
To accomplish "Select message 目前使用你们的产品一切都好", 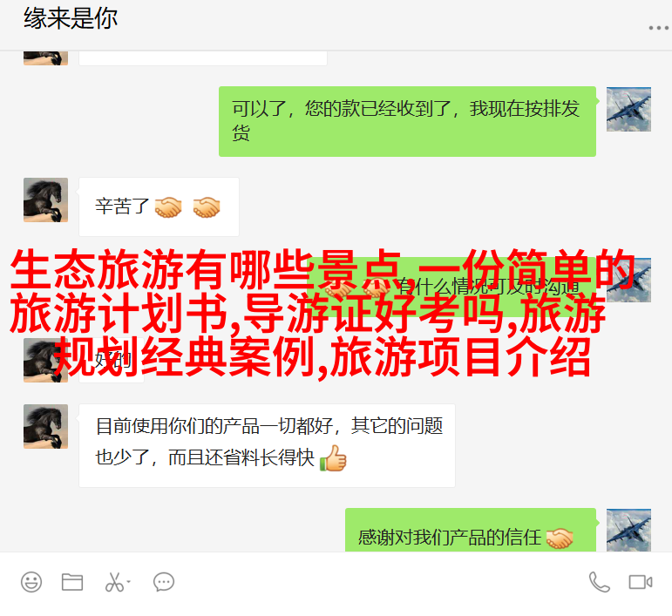I will pos(267,445).
